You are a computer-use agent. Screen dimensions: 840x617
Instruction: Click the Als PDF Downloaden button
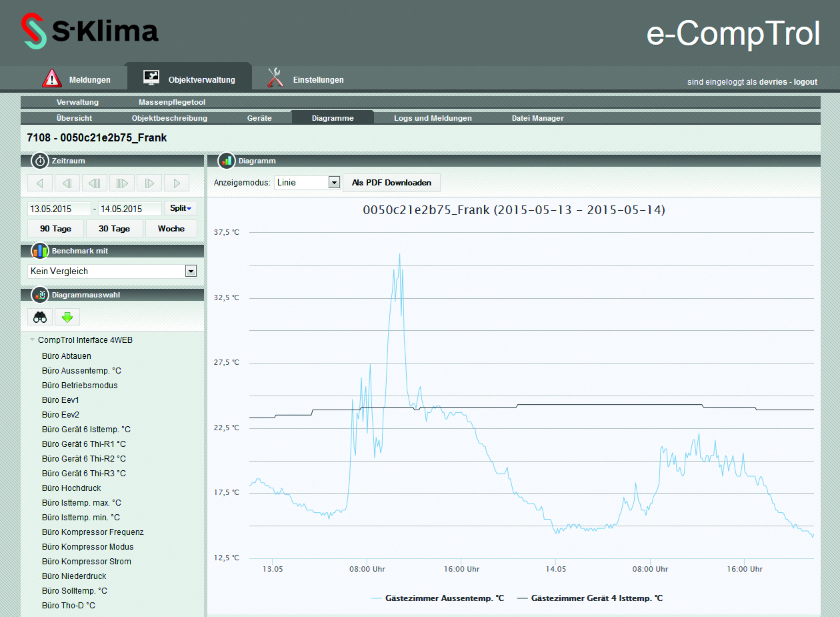391,183
